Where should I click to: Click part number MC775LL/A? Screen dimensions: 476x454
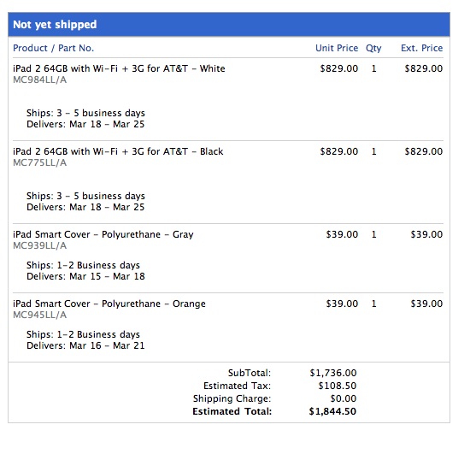(x=40, y=162)
